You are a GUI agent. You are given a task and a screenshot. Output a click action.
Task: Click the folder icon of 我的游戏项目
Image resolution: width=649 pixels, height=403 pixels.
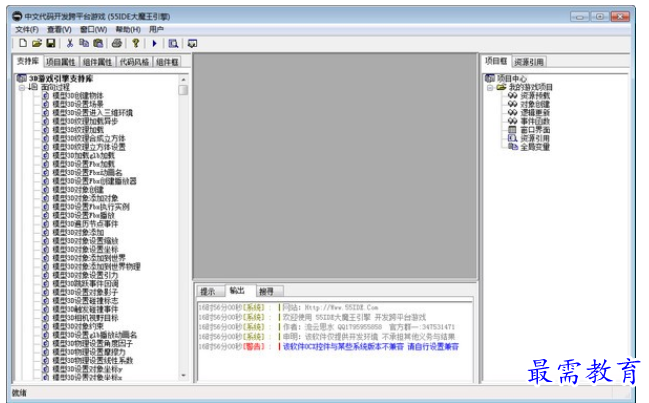click(x=501, y=87)
